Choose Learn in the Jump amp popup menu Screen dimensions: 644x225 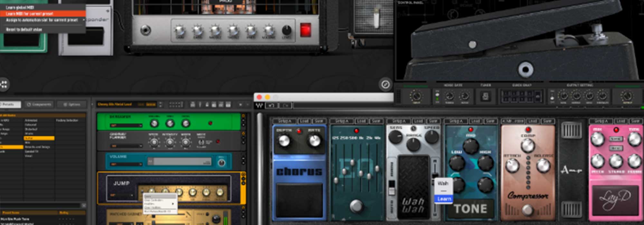(160, 196)
